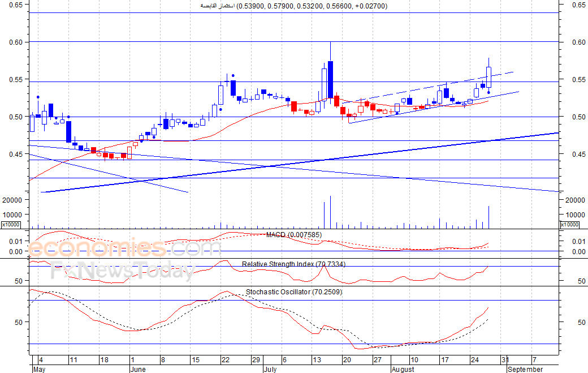Select the July month label on the date axis

point(270,369)
